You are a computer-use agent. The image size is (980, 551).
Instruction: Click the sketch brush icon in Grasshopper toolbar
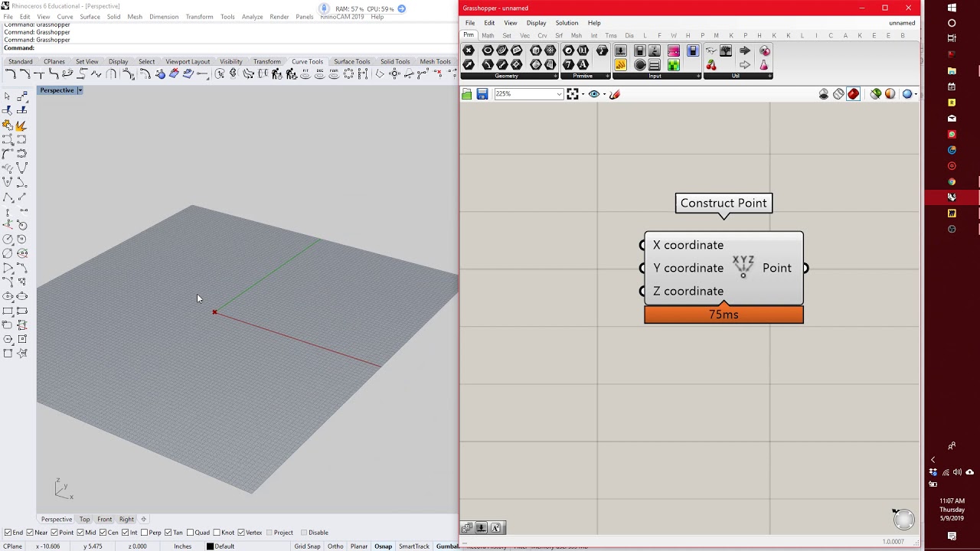(615, 94)
